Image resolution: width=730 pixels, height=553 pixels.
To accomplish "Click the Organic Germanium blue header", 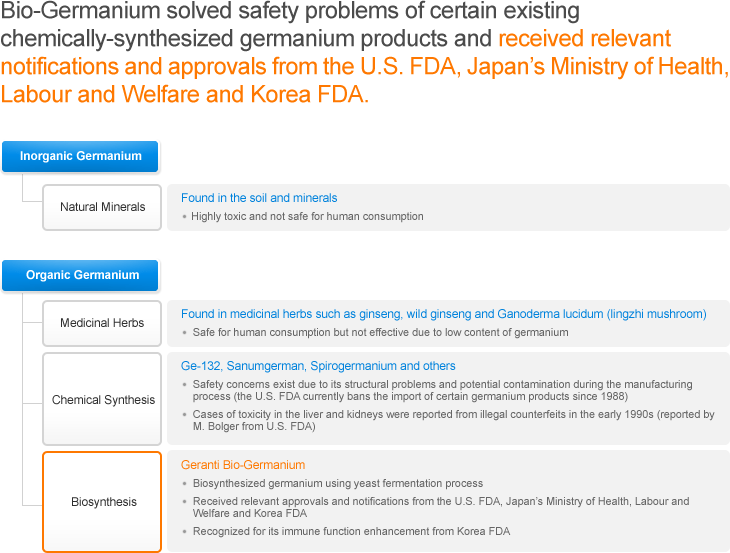I will point(82,275).
